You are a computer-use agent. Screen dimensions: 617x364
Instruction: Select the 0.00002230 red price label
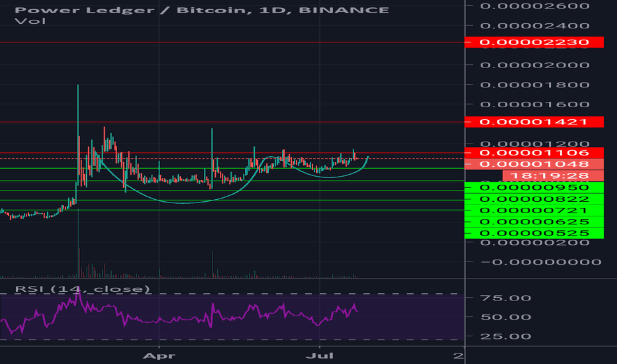[x=534, y=42]
